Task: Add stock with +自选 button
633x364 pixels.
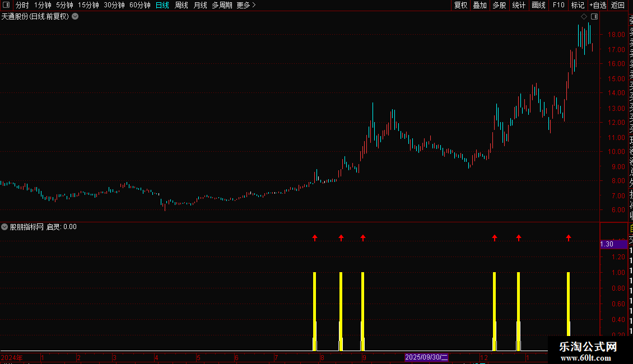Action: [x=598, y=5]
